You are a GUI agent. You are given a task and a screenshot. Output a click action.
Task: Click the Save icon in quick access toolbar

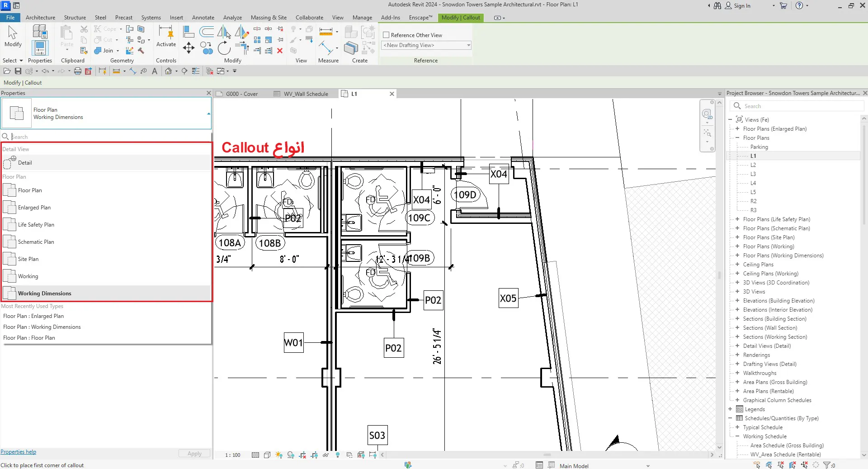pos(18,71)
